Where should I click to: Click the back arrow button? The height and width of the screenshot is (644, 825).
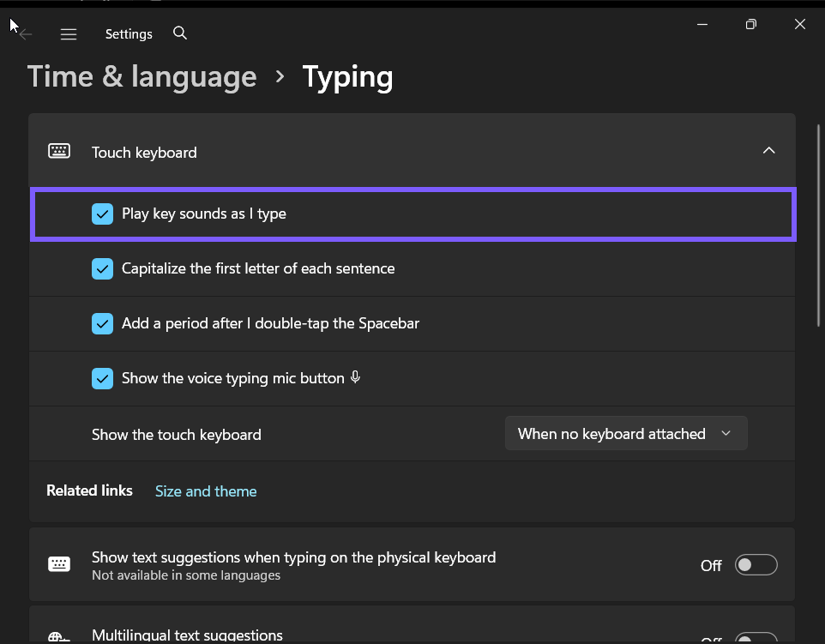[25, 34]
